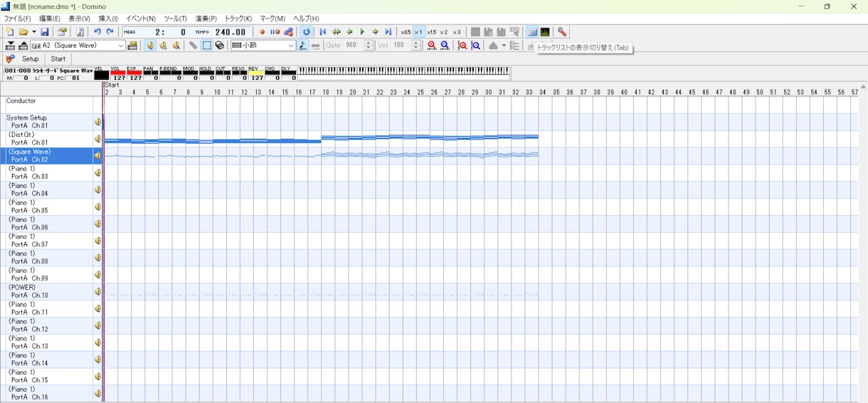Open the 編集(E) menu
868x403 pixels.
(50, 19)
